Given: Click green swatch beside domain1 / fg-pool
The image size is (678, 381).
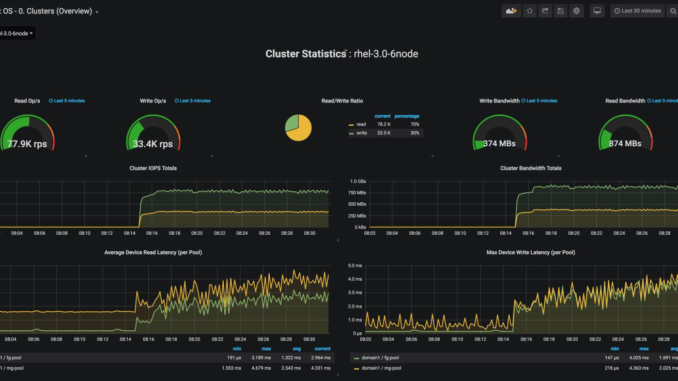Looking at the screenshot, I should (x=356, y=359).
